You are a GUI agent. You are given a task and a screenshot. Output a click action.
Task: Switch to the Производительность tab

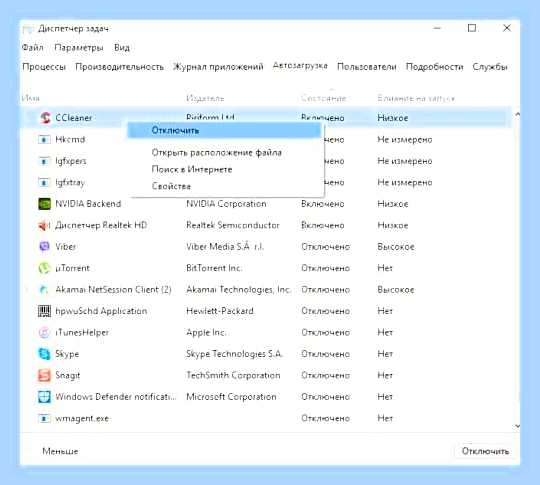pos(119,66)
